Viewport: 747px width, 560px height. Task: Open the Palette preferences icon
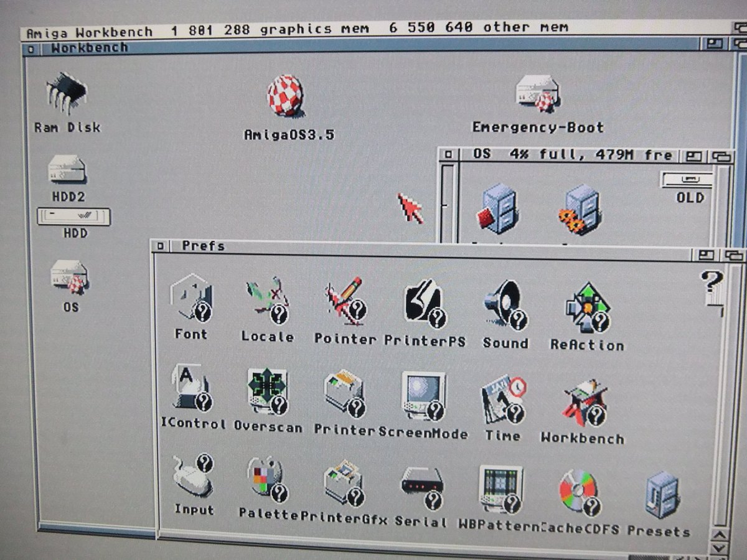coord(268,480)
